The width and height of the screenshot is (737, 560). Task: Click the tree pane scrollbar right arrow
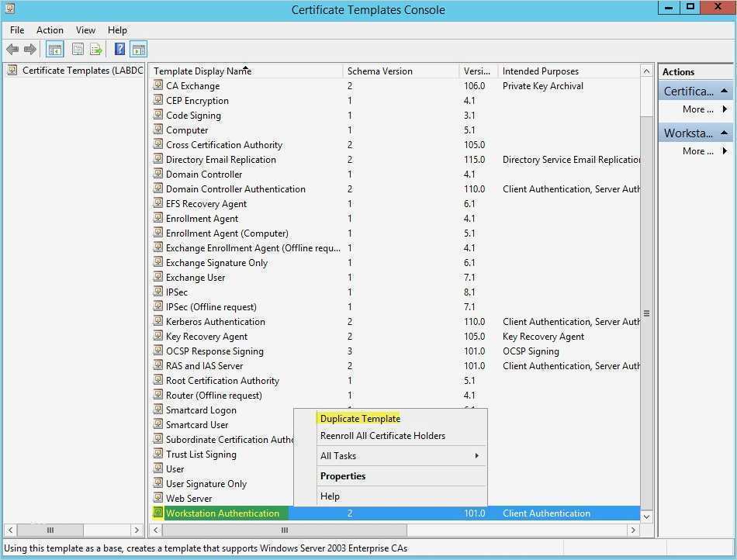coord(137,530)
